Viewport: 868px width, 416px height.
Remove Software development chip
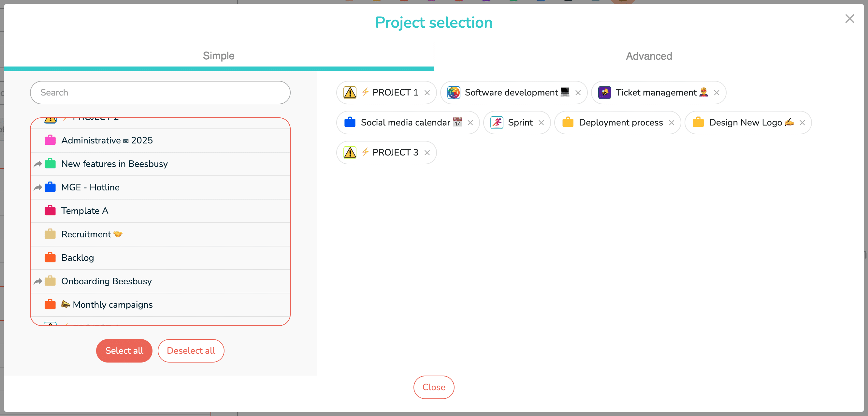[578, 93]
